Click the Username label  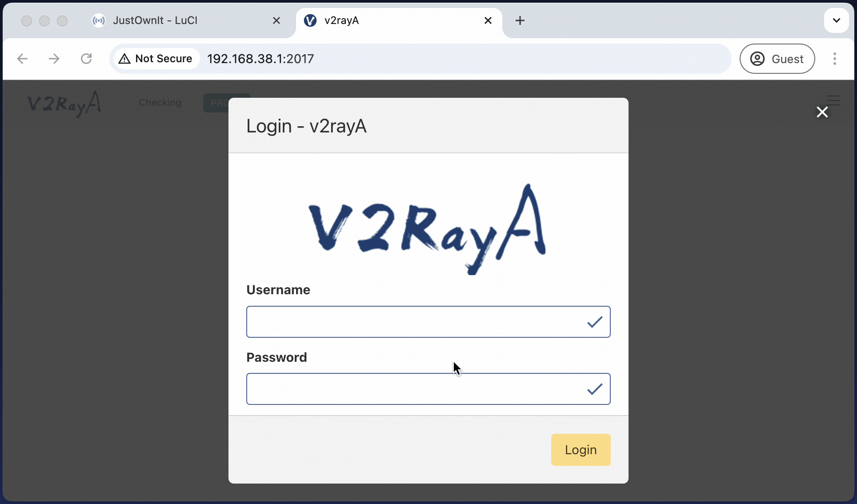[x=278, y=290]
